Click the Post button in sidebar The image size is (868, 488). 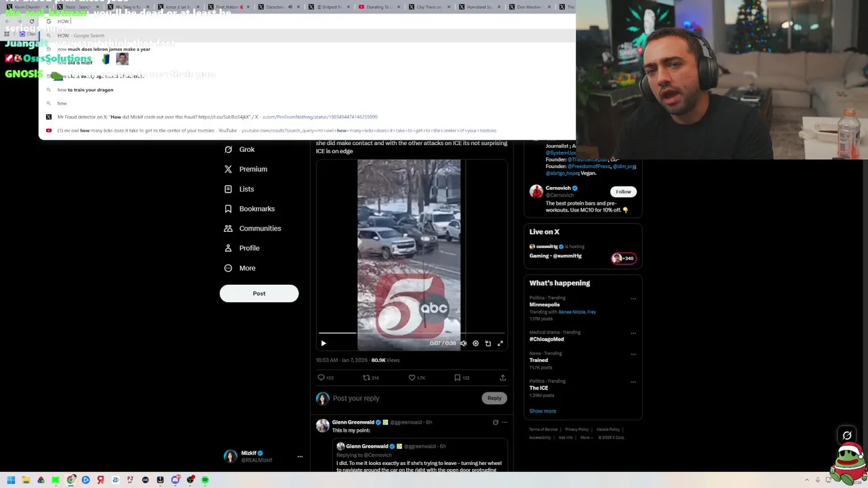point(259,293)
